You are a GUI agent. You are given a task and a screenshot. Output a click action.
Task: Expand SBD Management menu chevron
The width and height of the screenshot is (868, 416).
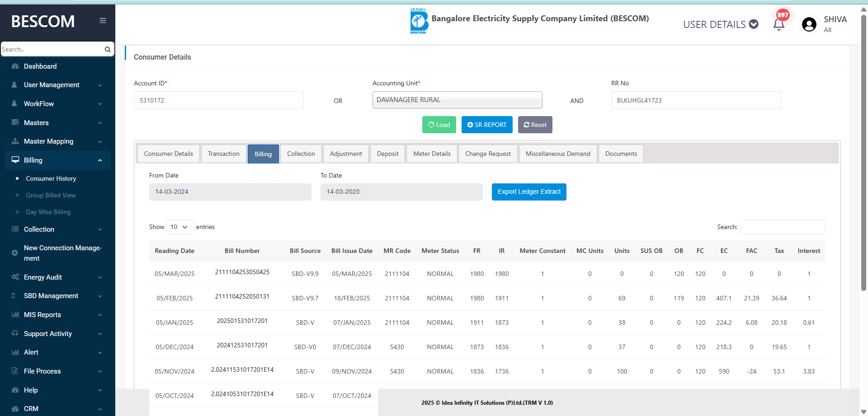[100, 296]
